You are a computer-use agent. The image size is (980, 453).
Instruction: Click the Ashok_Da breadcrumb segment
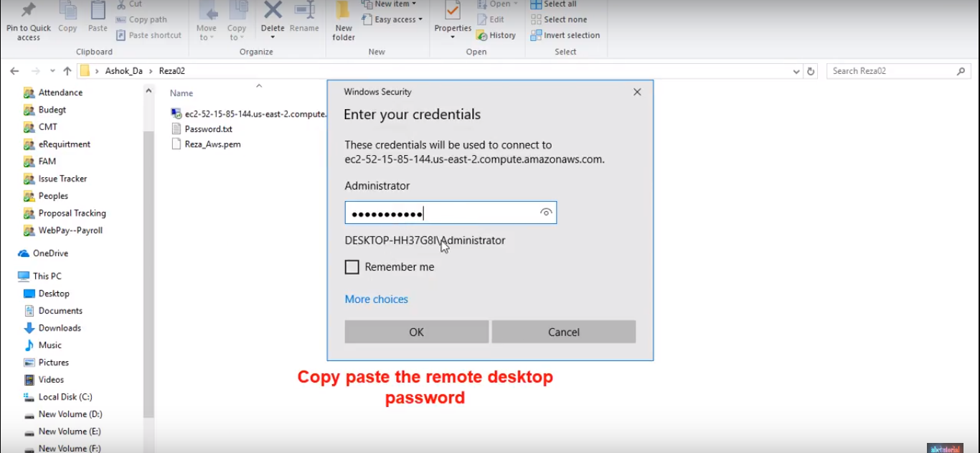tap(123, 71)
